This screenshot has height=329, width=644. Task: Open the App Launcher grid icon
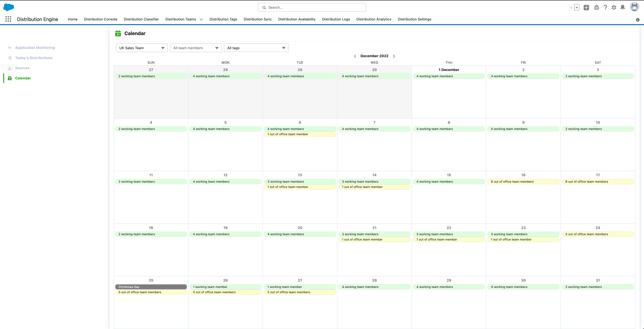(x=8, y=19)
